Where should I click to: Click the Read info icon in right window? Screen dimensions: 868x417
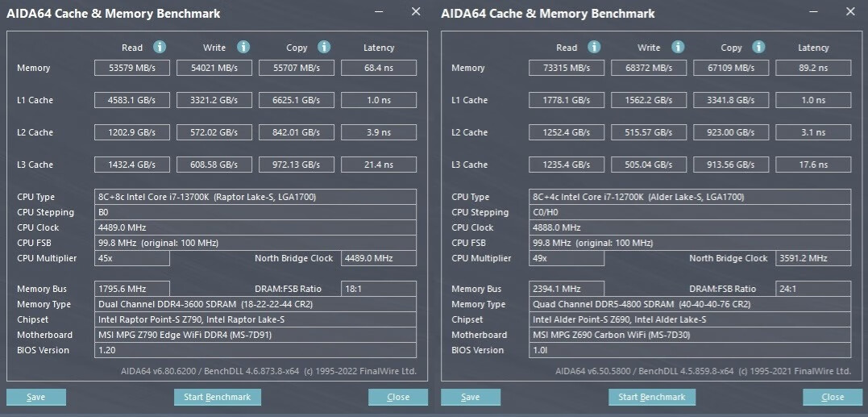click(x=594, y=48)
